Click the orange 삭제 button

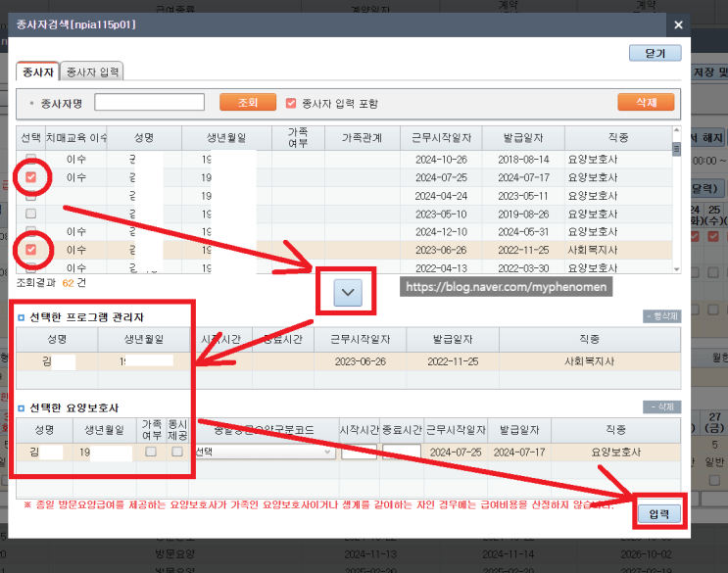(x=646, y=102)
